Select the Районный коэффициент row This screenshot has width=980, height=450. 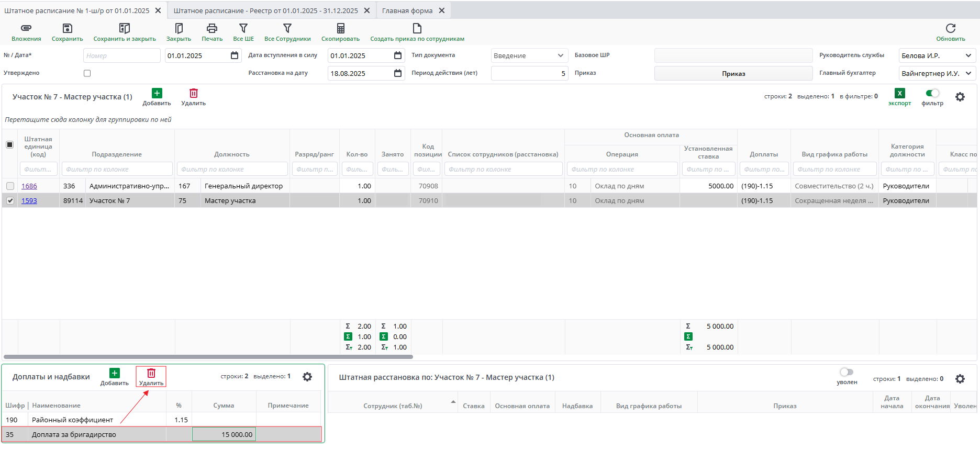(x=161, y=420)
